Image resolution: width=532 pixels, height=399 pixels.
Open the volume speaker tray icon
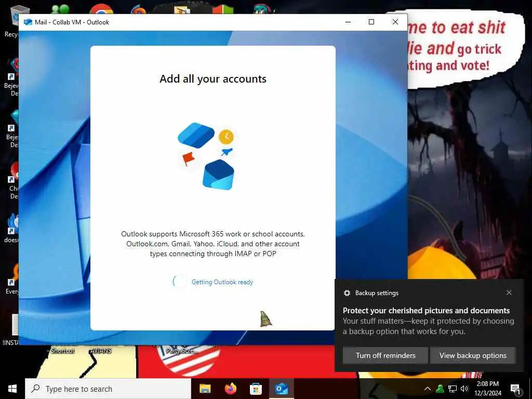click(x=464, y=389)
